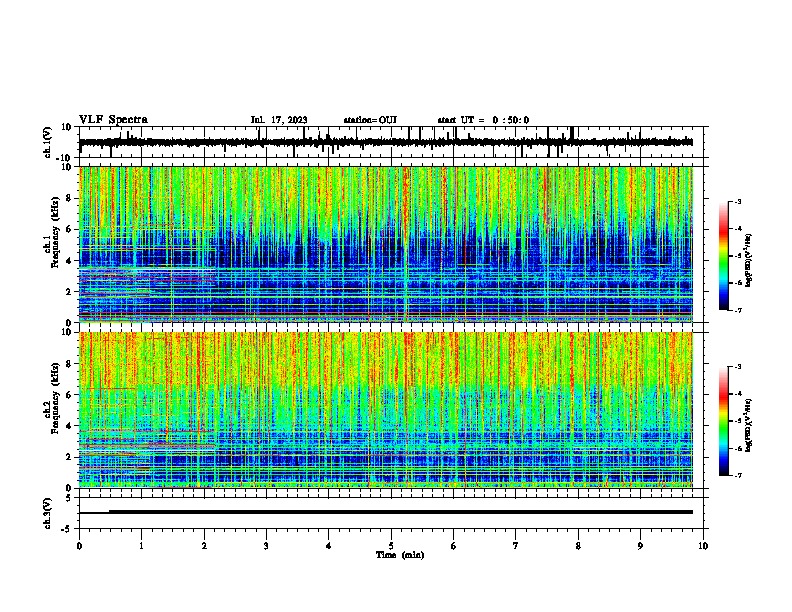This screenshot has width=792, height=612.
Task: Click the "5" tick of ch.3(V) axis
Action: tap(69, 498)
